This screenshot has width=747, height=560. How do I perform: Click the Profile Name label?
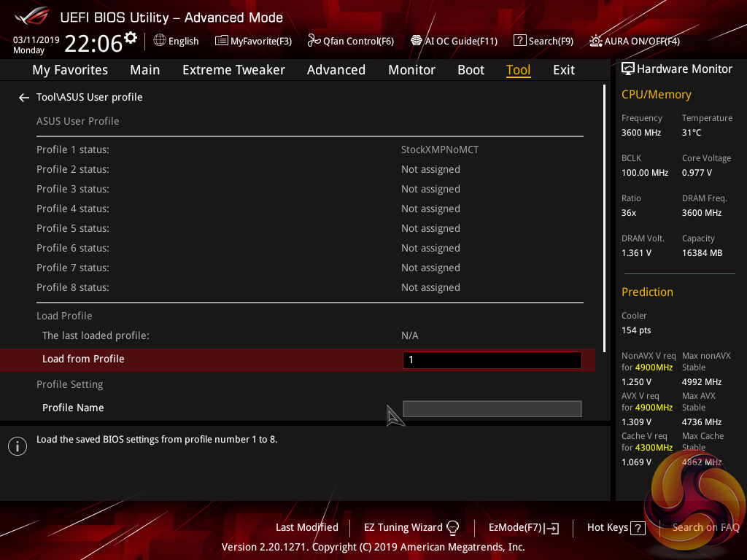[x=73, y=408]
